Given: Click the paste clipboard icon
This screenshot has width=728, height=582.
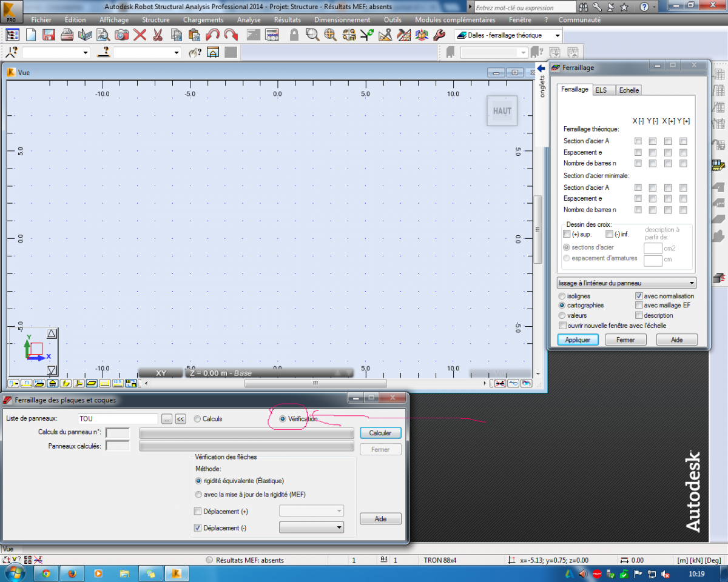Looking at the screenshot, I should click(194, 35).
